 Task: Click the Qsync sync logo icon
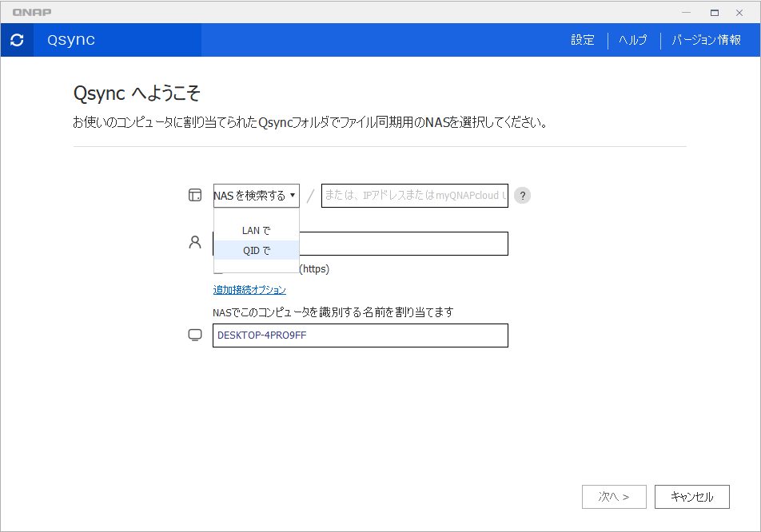[x=17, y=40]
